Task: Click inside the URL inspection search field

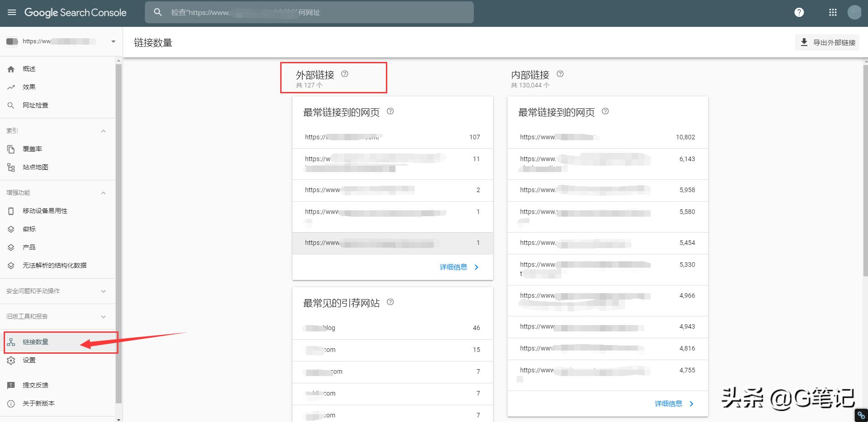Action: point(310,12)
